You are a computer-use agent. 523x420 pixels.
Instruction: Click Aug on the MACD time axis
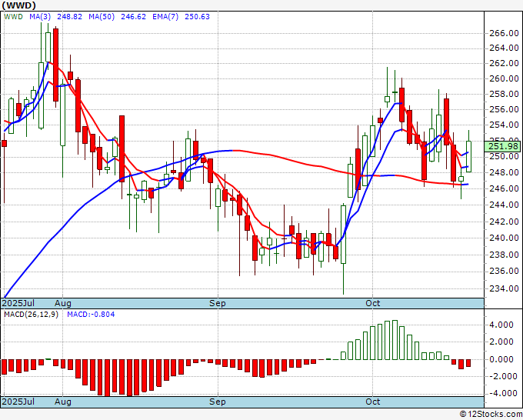click(63, 402)
